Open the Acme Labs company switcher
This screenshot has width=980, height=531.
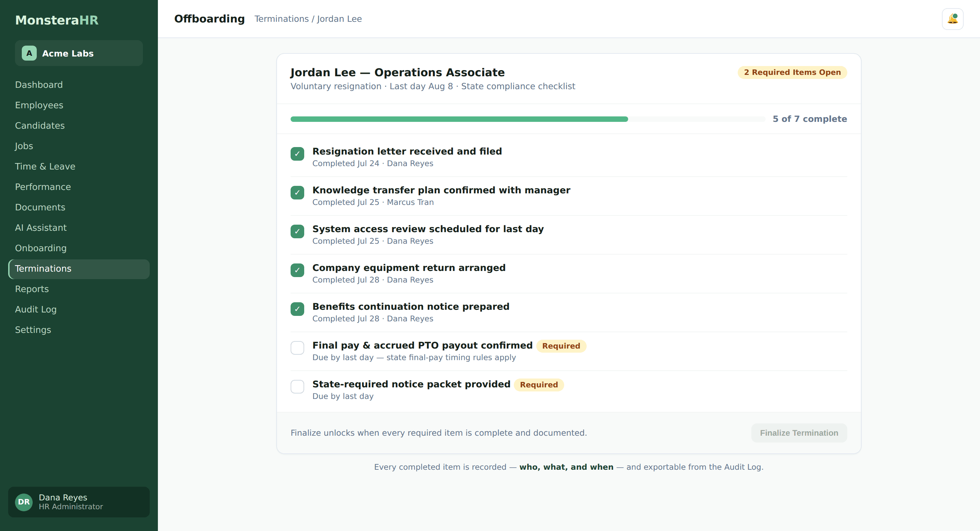click(x=79, y=53)
